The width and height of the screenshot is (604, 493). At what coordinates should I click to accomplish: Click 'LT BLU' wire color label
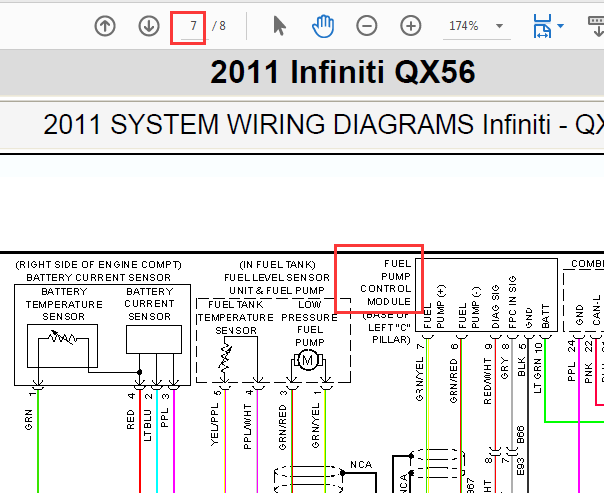[148, 425]
